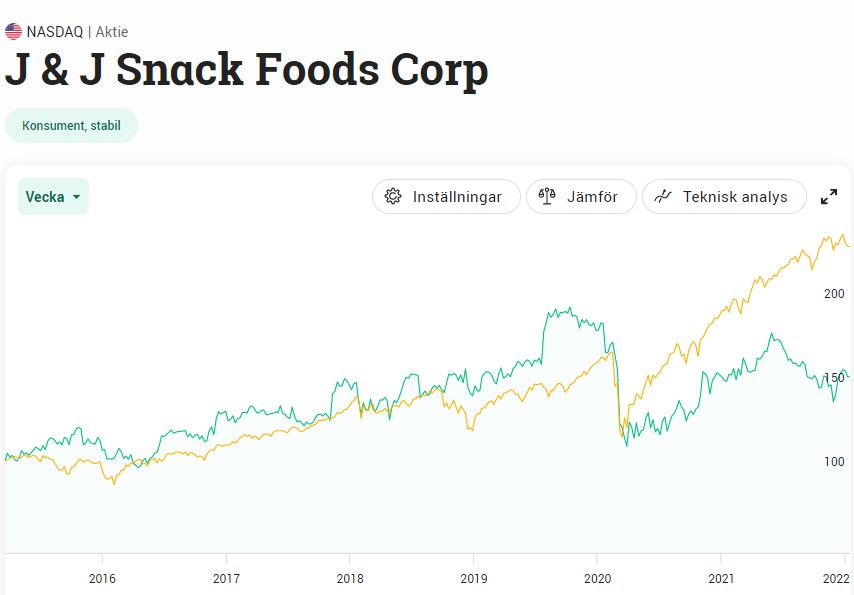Screen dimensions: 854x595
Task: Click the line chart icon for Teknisk analys
Action: click(662, 197)
